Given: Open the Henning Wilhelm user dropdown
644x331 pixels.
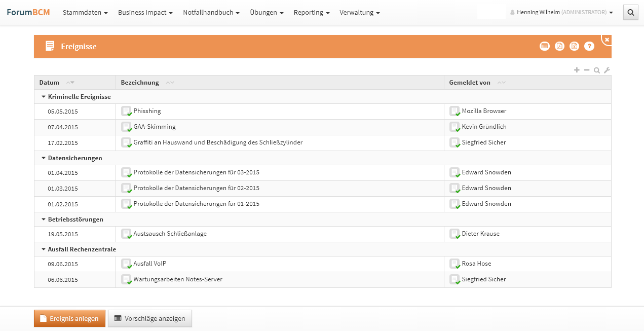Looking at the screenshot, I should coord(561,12).
